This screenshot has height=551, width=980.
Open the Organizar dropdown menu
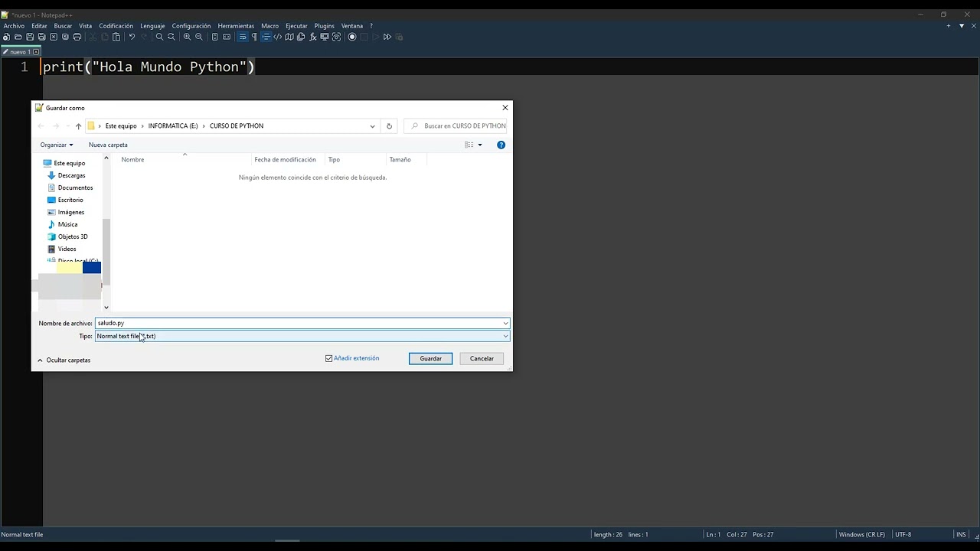(x=57, y=145)
